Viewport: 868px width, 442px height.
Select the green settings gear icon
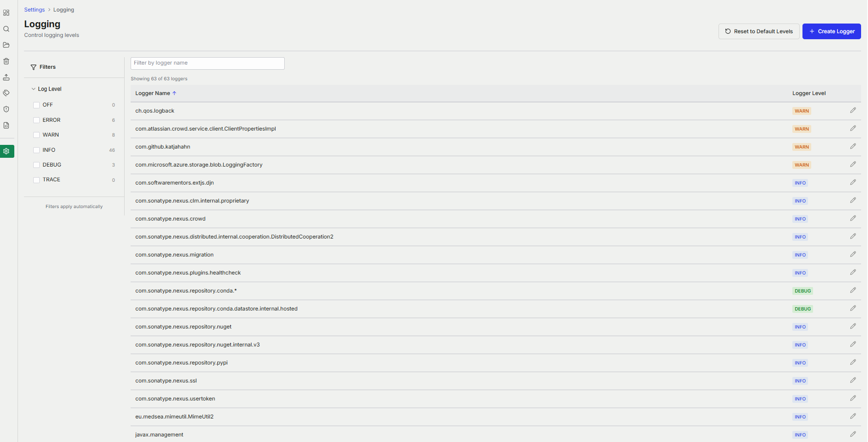pyautogui.click(x=7, y=151)
